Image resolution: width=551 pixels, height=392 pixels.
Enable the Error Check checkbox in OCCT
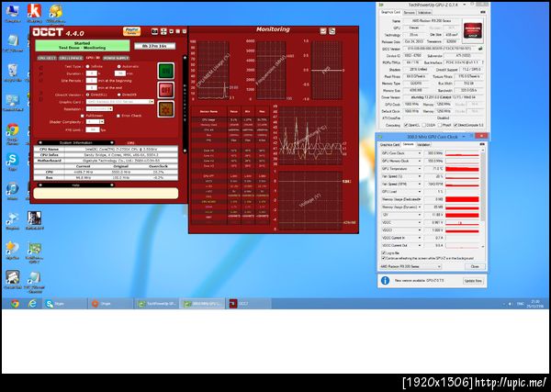pos(118,116)
